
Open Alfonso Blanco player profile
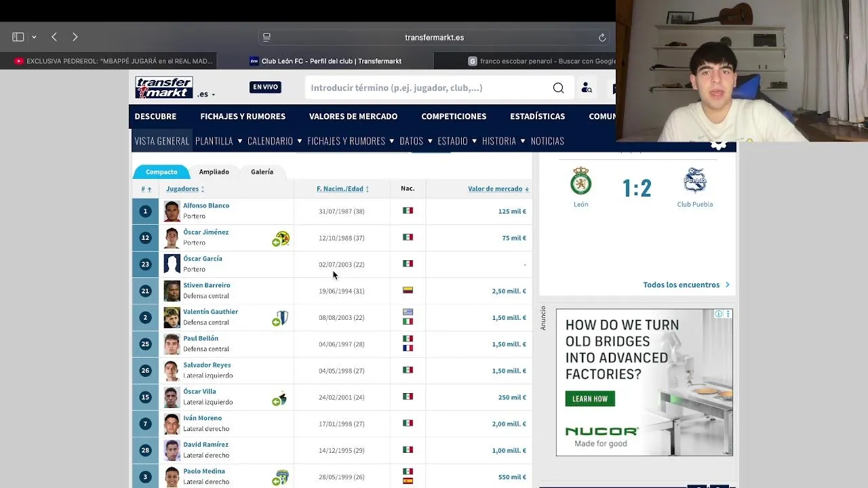pyautogui.click(x=206, y=205)
